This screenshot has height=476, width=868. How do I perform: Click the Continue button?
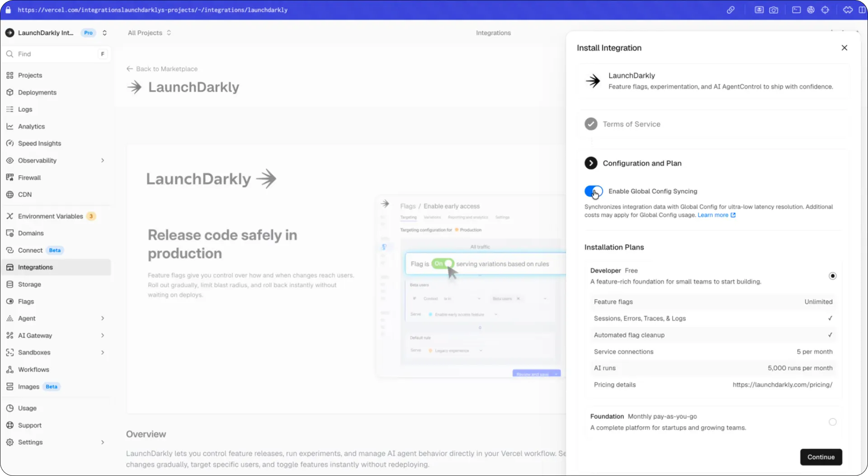click(x=821, y=457)
